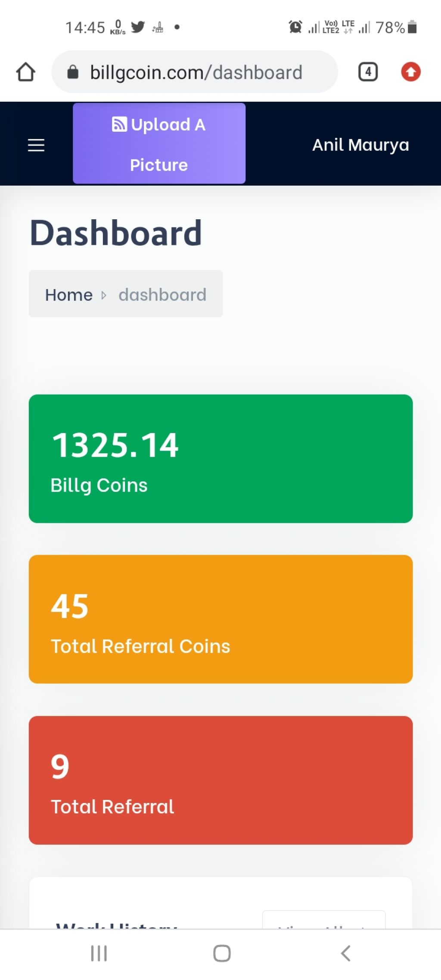The height and width of the screenshot is (980, 441).
Task: Tap the padlock site security icon
Action: click(73, 72)
